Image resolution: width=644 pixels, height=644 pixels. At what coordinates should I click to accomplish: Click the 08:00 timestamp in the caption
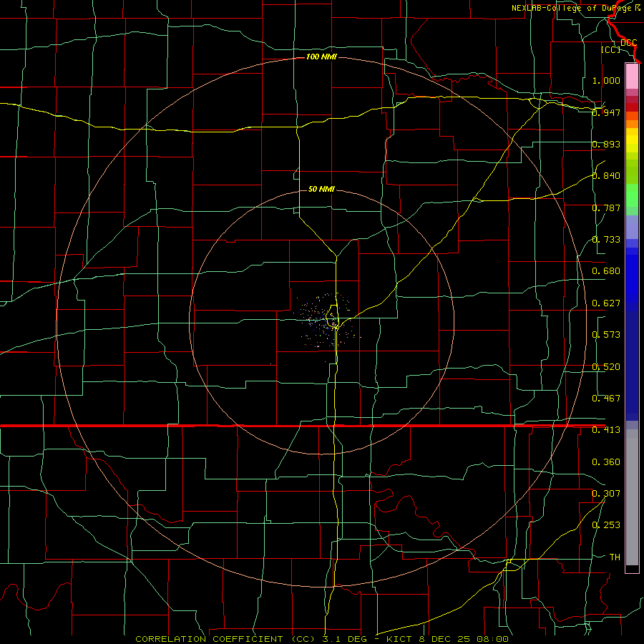tap(492, 639)
